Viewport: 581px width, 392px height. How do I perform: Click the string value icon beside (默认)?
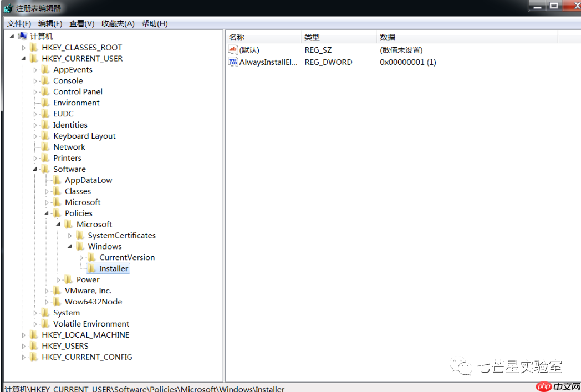point(233,49)
